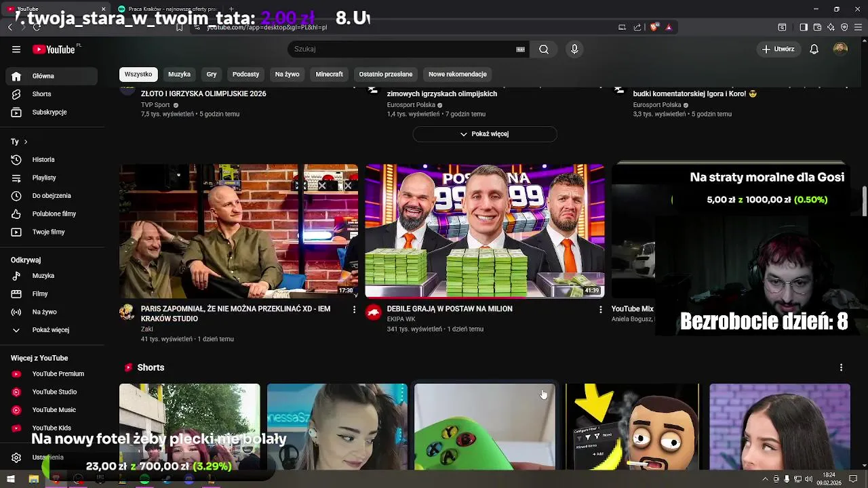Go back with the browser back arrow
Screen dimensions: 868x488
(x=10, y=27)
